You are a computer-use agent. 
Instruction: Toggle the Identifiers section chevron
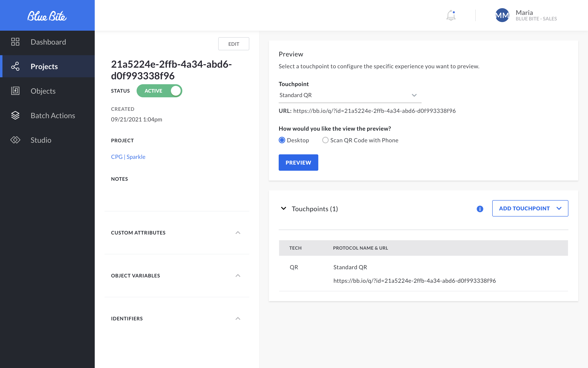tap(238, 318)
